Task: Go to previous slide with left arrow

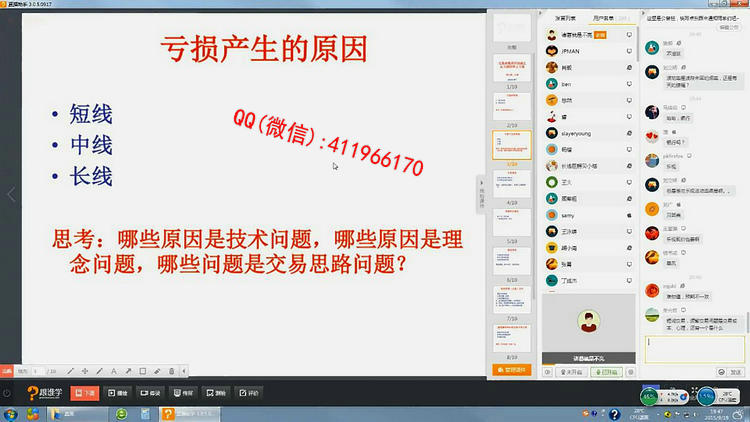Action: point(11,195)
